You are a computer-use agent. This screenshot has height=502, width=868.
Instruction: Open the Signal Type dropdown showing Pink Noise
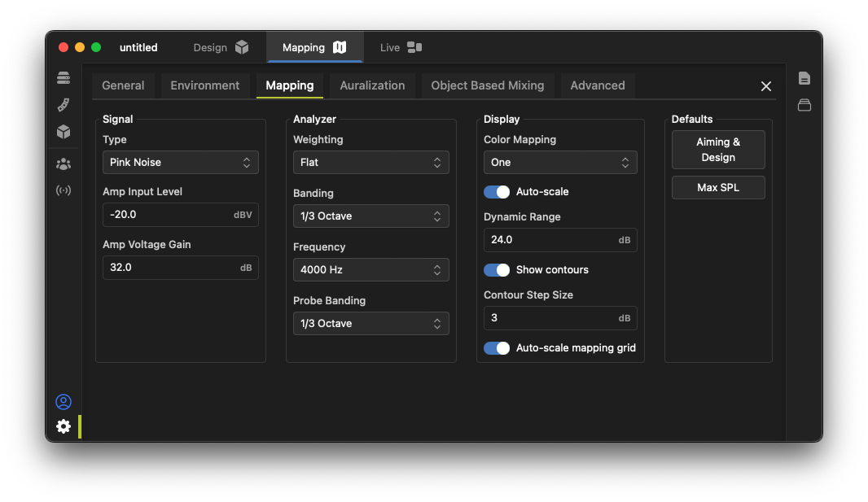tap(180, 163)
